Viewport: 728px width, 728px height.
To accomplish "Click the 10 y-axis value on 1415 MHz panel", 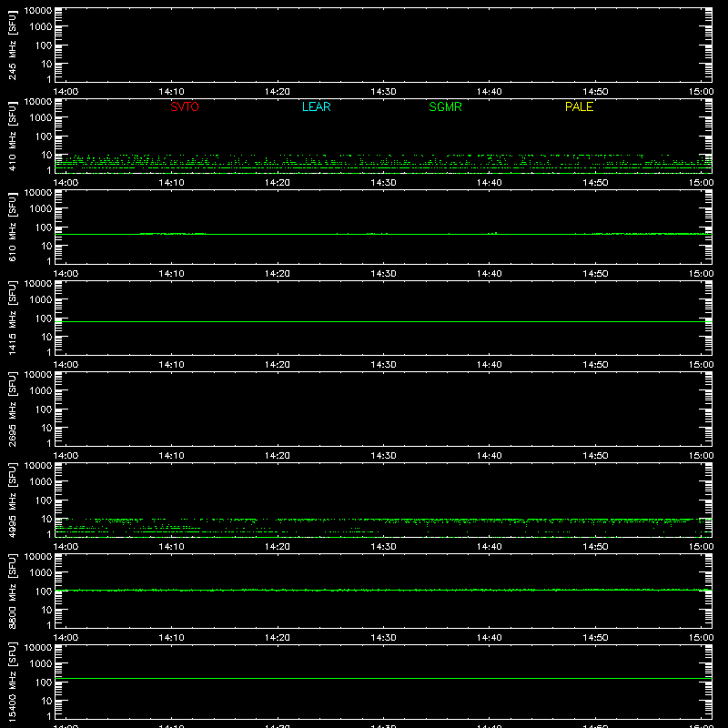I will (x=46, y=337).
